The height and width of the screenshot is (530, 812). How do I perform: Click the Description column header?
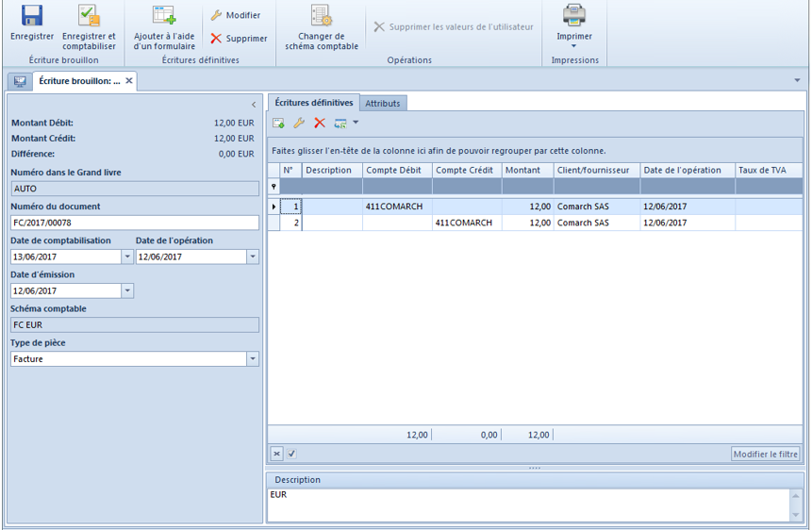click(x=332, y=170)
